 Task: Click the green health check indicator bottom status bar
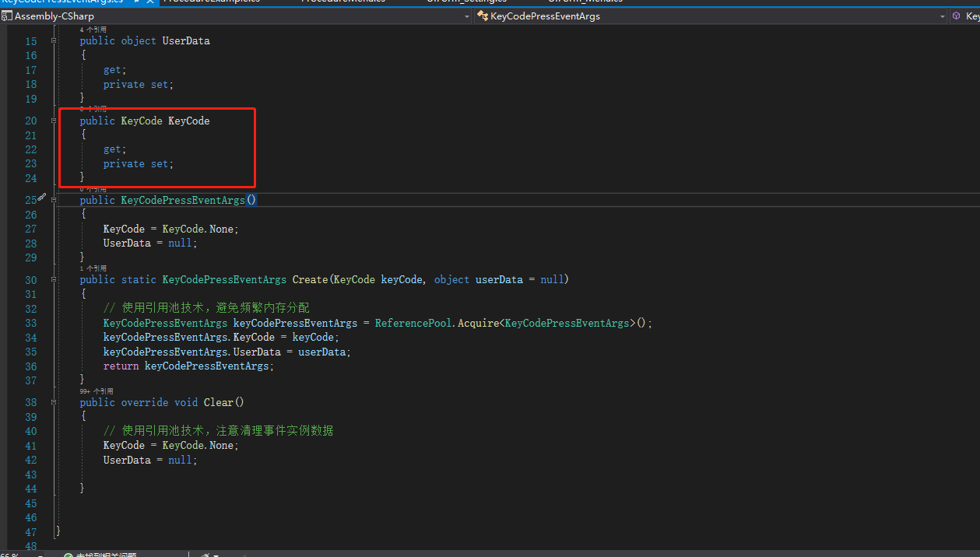[x=68, y=554]
